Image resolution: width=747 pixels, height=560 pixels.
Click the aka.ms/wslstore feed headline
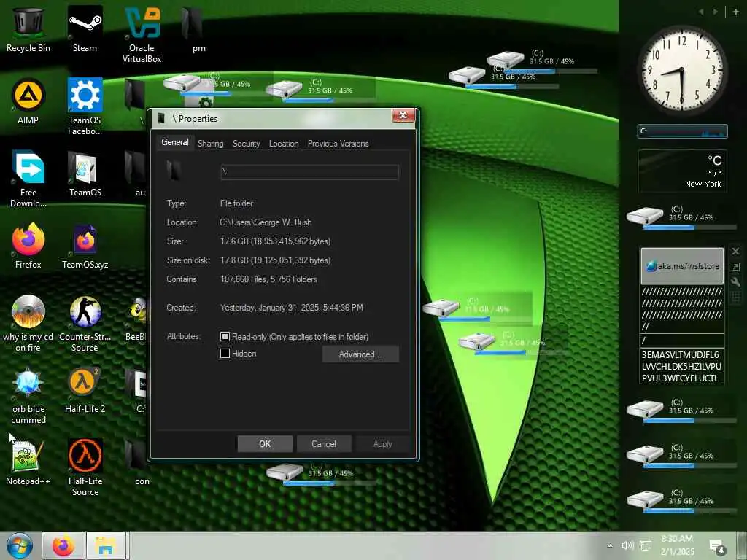(682, 265)
